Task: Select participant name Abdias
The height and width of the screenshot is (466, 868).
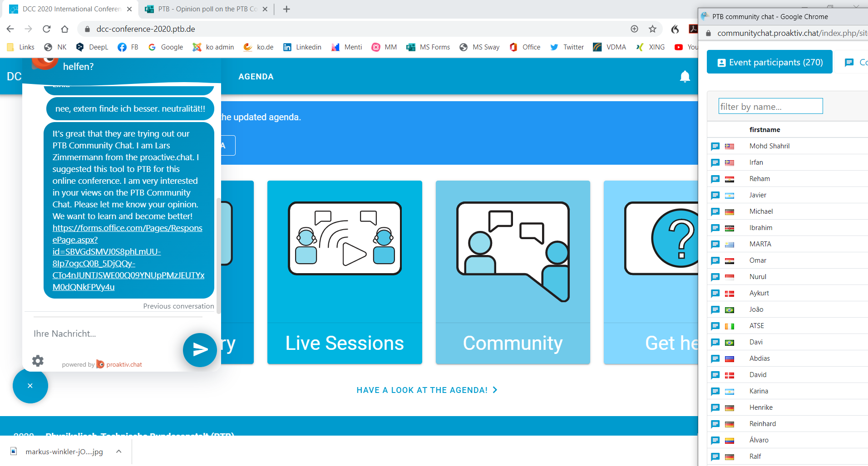Action: [759, 358]
